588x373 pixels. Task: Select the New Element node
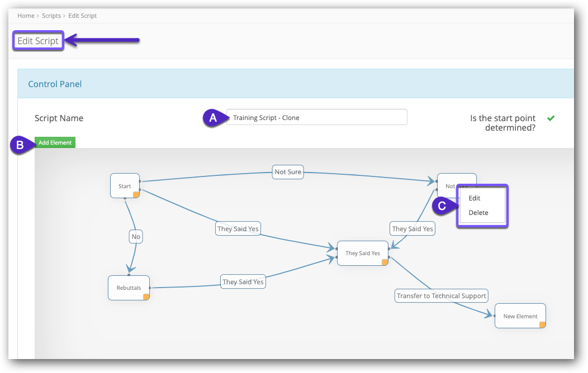tap(519, 316)
